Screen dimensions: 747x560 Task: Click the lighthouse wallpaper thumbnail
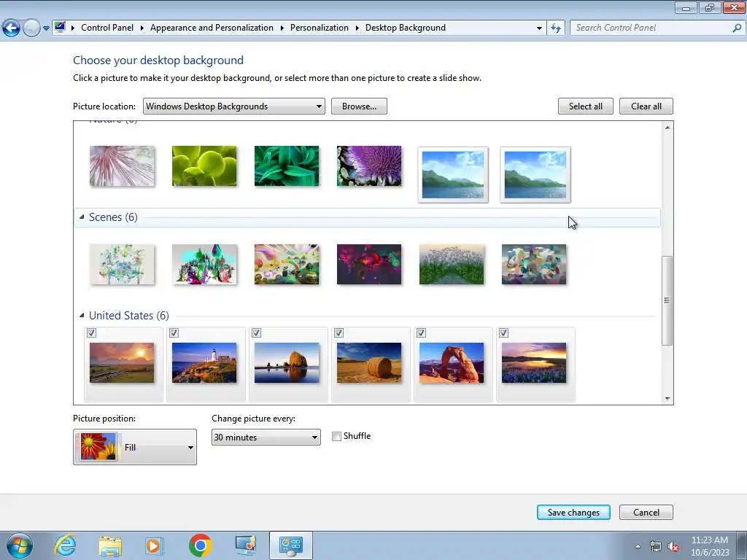(x=204, y=363)
